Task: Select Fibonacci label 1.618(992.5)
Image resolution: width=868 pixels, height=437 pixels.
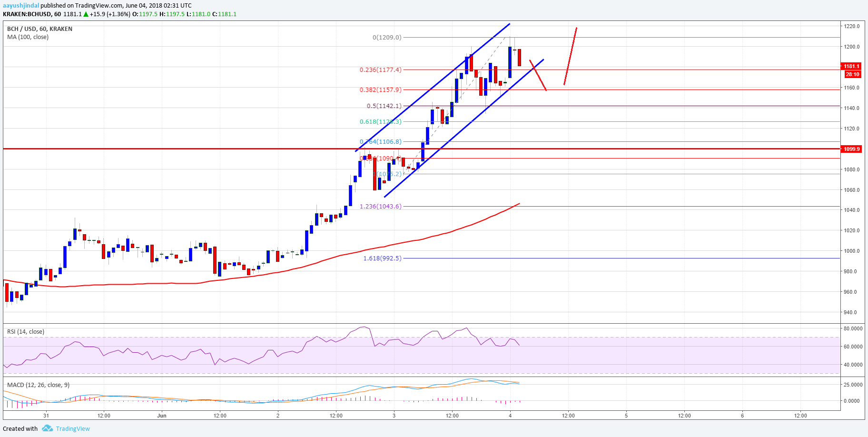Action: (382, 258)
